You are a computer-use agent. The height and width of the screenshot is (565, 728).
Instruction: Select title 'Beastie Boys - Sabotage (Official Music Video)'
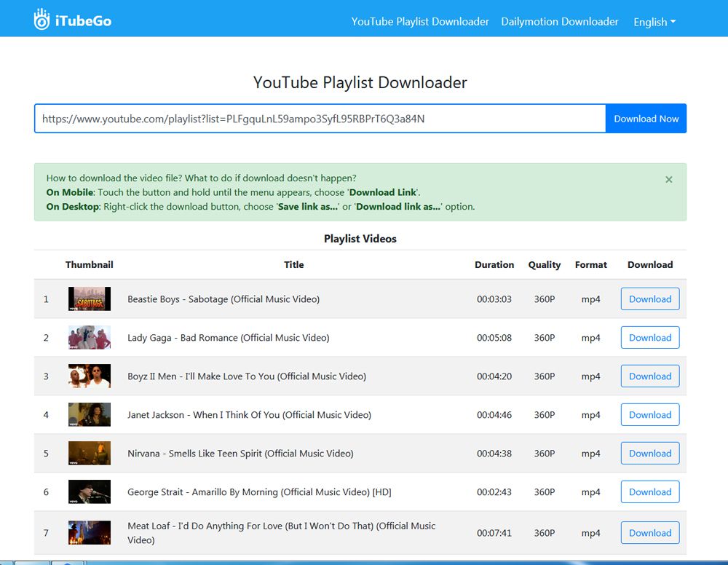click(x=223, y=299)
